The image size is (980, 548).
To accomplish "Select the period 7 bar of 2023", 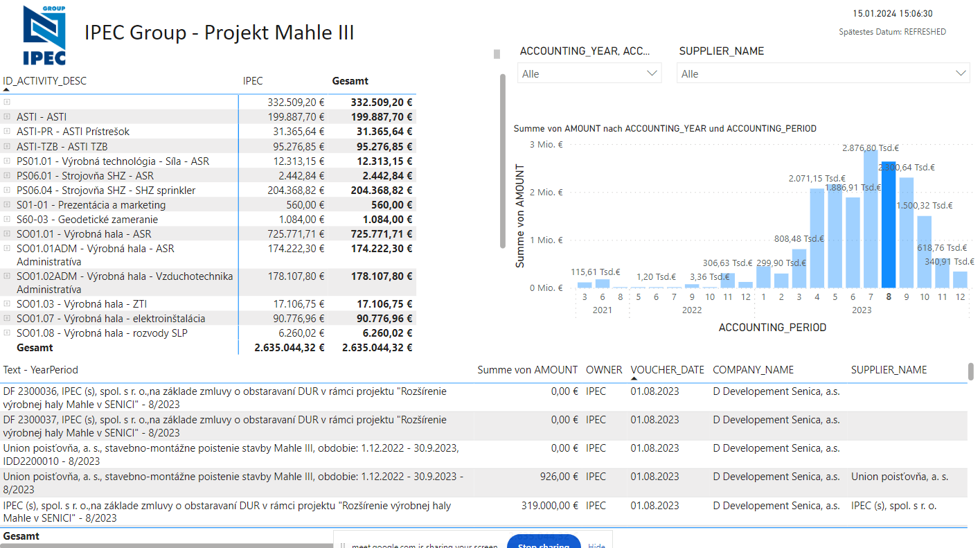I will [x=871, y=219].
